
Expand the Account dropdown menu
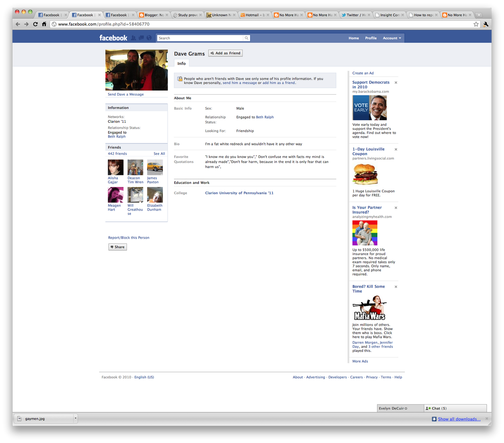click(392, 38)
